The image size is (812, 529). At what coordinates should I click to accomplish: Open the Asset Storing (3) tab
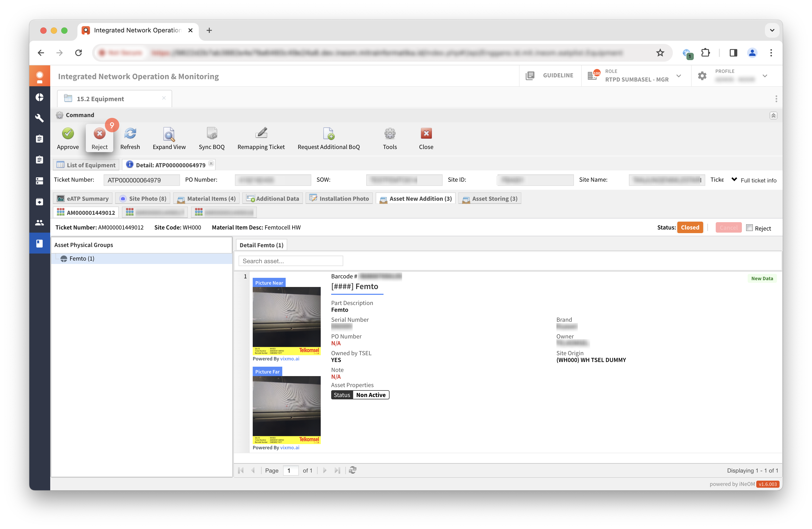(x=490, y=198)
